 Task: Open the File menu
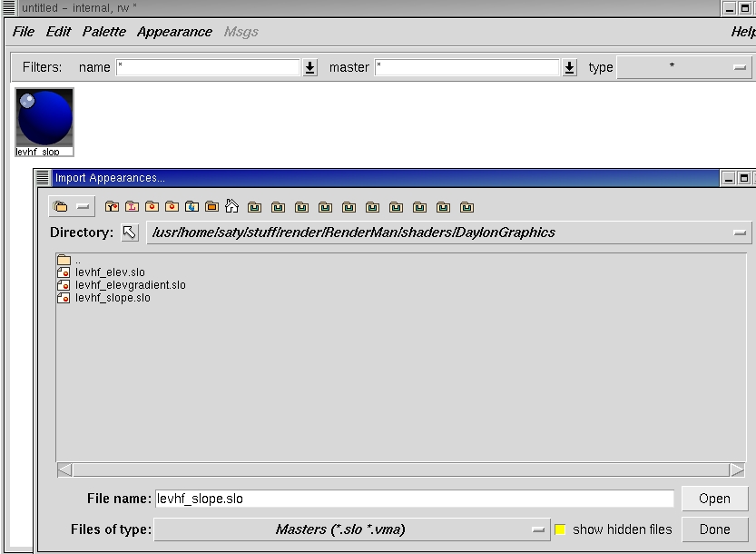pyautogui.click(x=24, y=32)
